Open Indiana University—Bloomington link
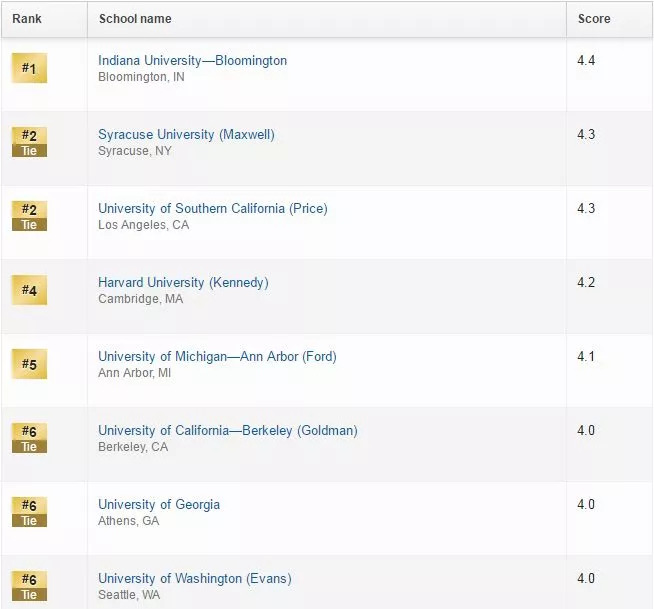The image size is (654, 609). (x=192, y=61)
